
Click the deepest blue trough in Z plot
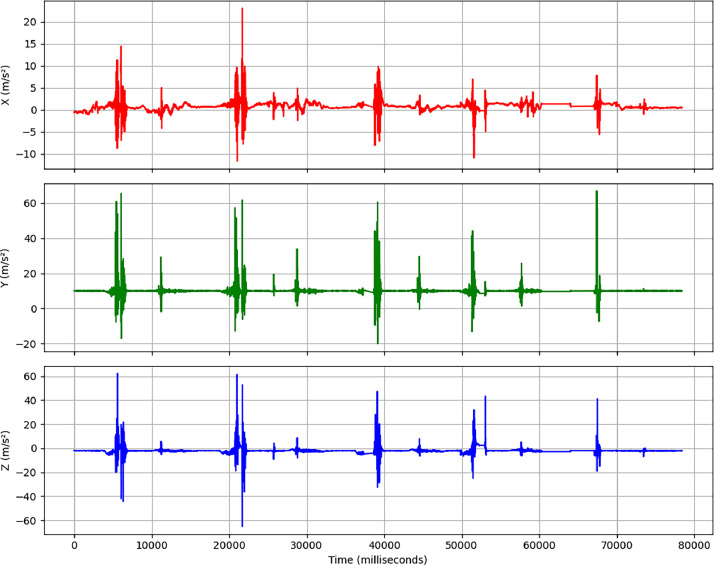(242, 525)
